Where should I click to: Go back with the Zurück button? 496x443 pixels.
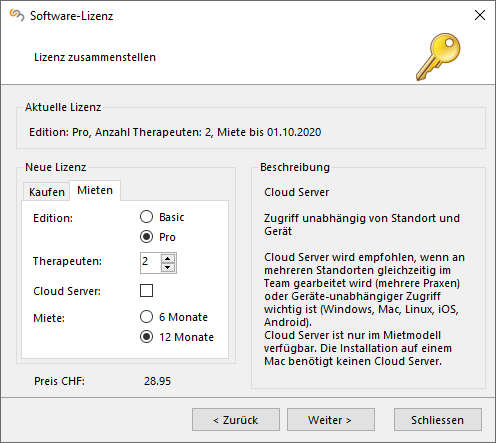point(236,420)
